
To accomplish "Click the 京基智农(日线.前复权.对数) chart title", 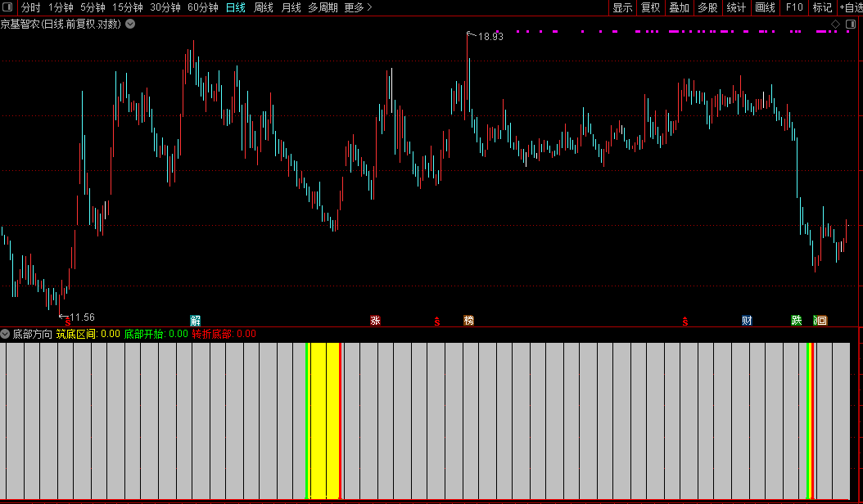I will point(61,24).
